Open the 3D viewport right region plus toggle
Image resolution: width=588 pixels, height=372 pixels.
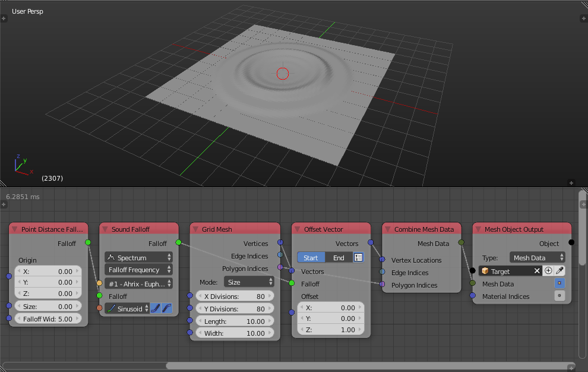pos(584,18)
